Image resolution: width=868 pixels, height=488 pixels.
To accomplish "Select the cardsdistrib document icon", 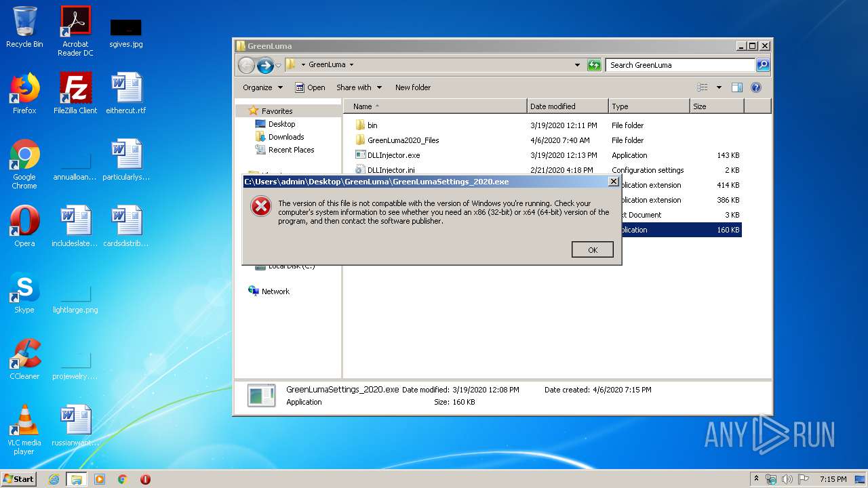I will tap(126, 226).
